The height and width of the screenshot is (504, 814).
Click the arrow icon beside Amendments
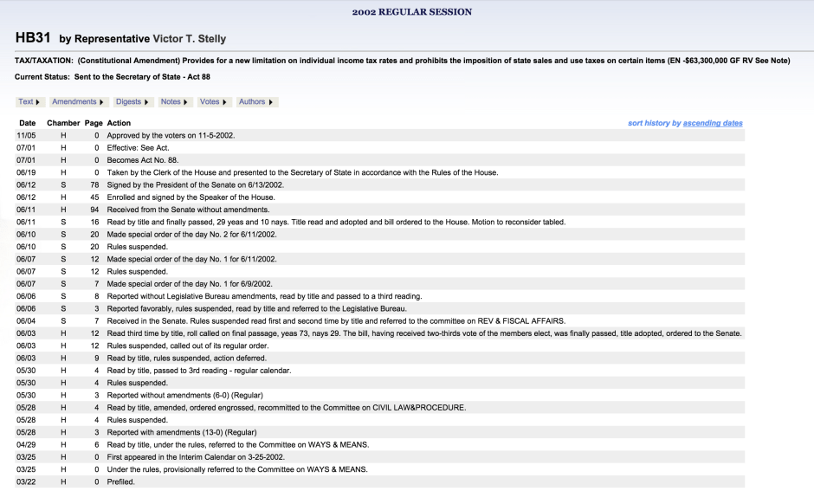click(x=100, y=101)
